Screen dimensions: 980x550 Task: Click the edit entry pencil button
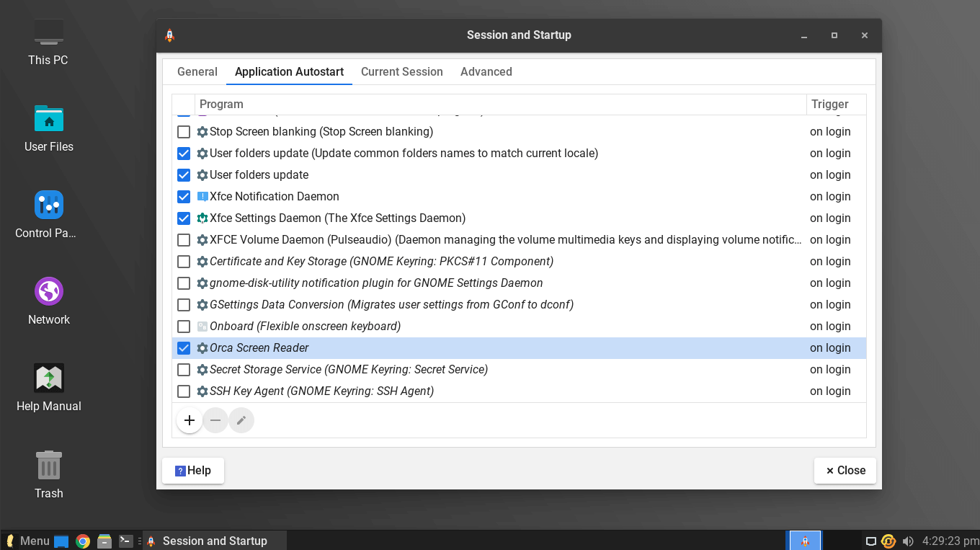pos(241,420)
